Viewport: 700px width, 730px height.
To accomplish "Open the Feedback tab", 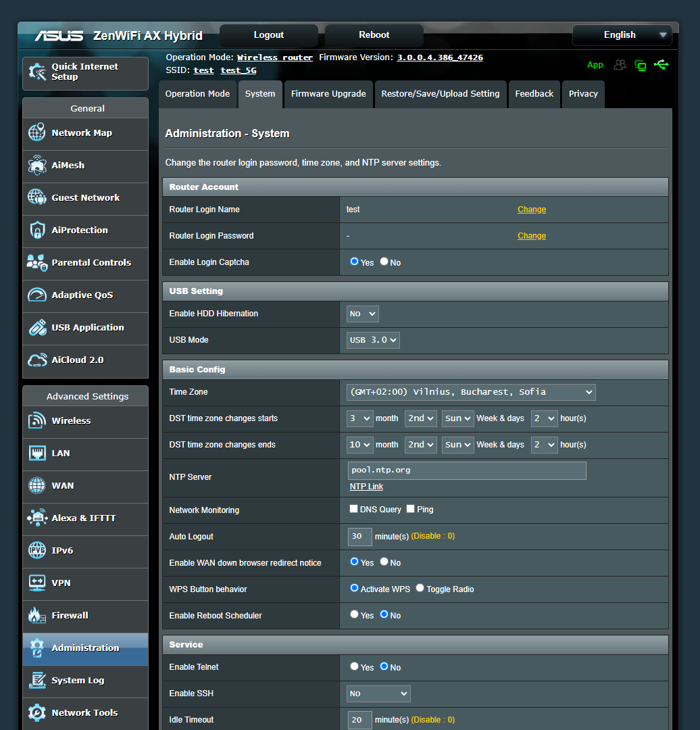I will tap(534, 94).
